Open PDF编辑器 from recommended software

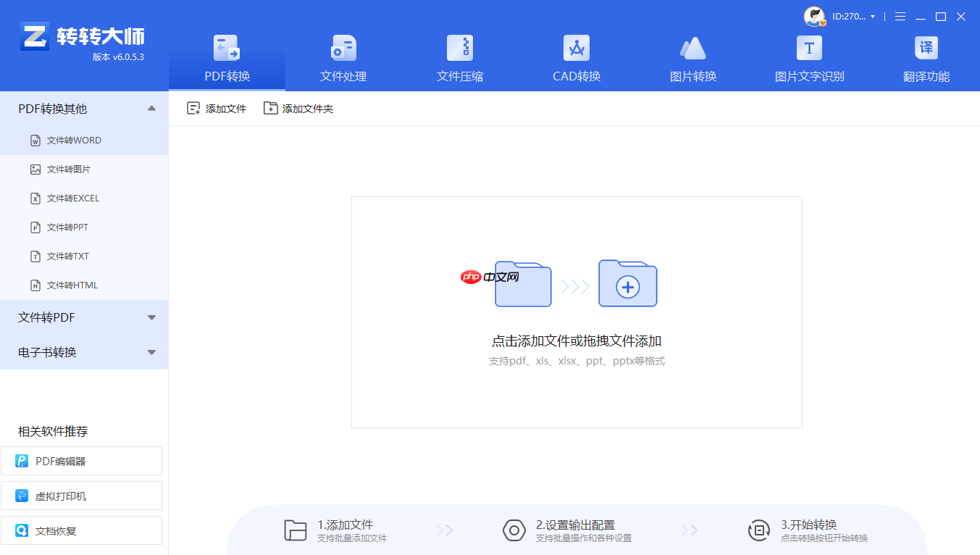tap(81, 461)
